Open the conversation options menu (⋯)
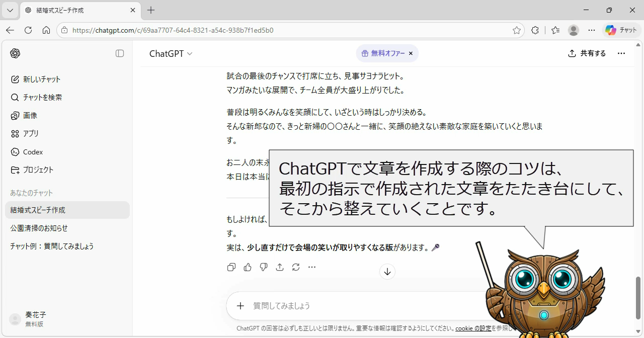Screen dimensions: 644x338 [x=621, y=53]
